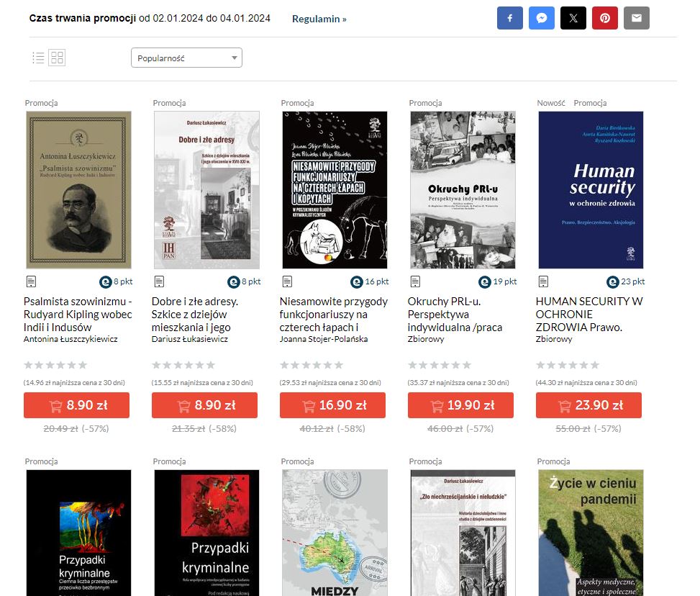This screenshot has width=700, height=596.
Task: Switch to list view layout
Action: (x=38, y=58)
